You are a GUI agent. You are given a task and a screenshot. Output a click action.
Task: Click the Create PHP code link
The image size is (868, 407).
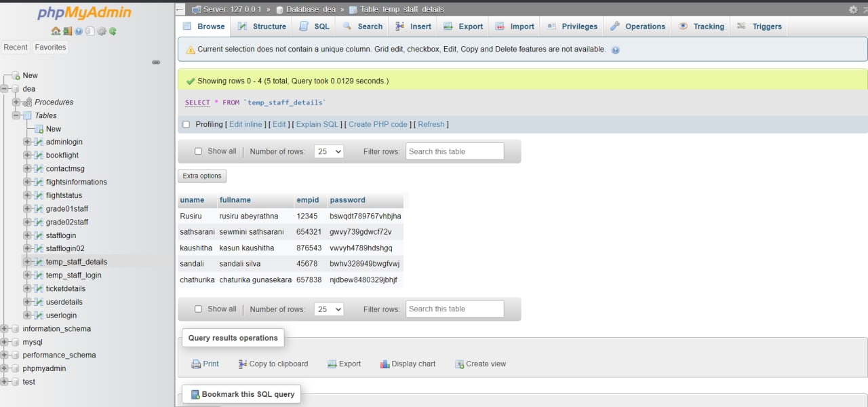pyautogui.click(x=378, y=125)
